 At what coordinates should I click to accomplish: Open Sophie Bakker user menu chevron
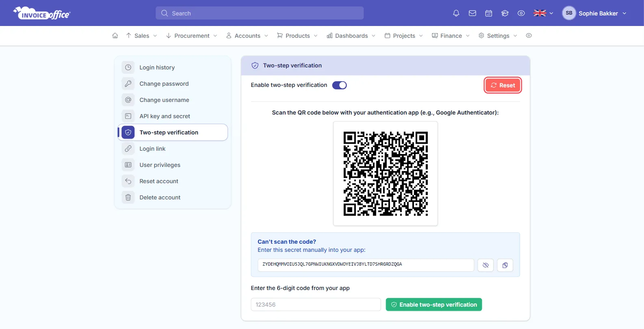[x=624, y=13]
